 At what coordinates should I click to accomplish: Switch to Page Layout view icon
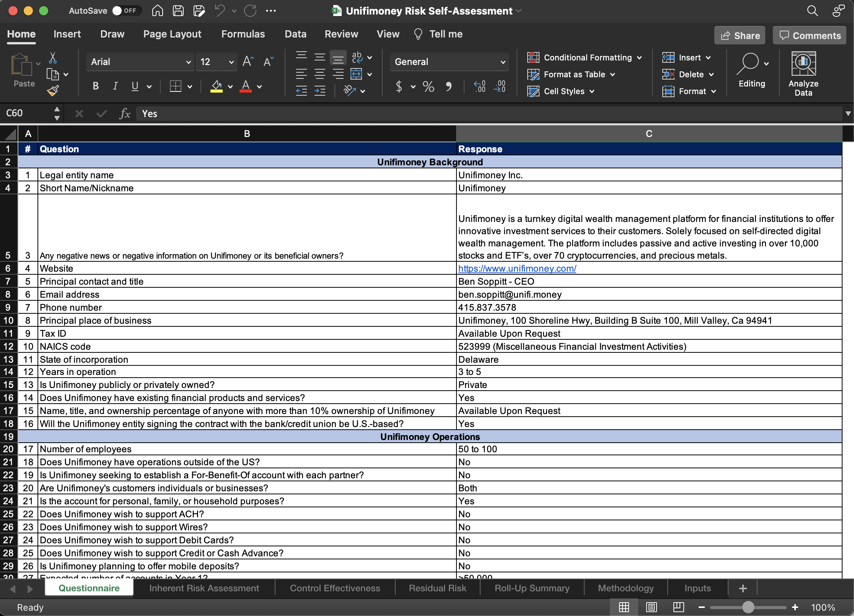pos(652,607)
